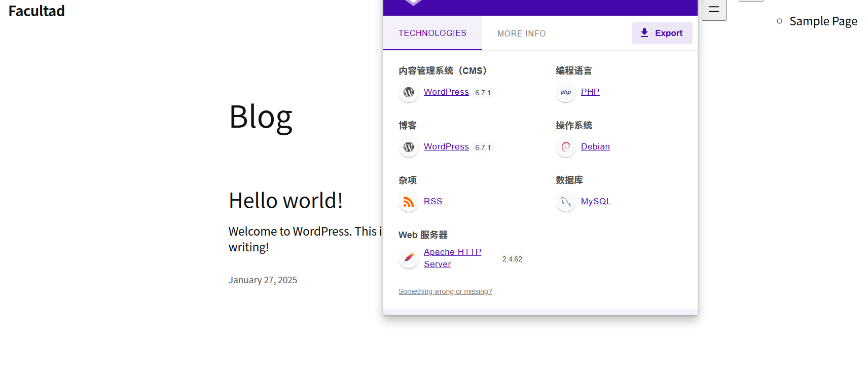Open the PHP technology link
Screen dimensions: 868x379
tap(590, 92)
